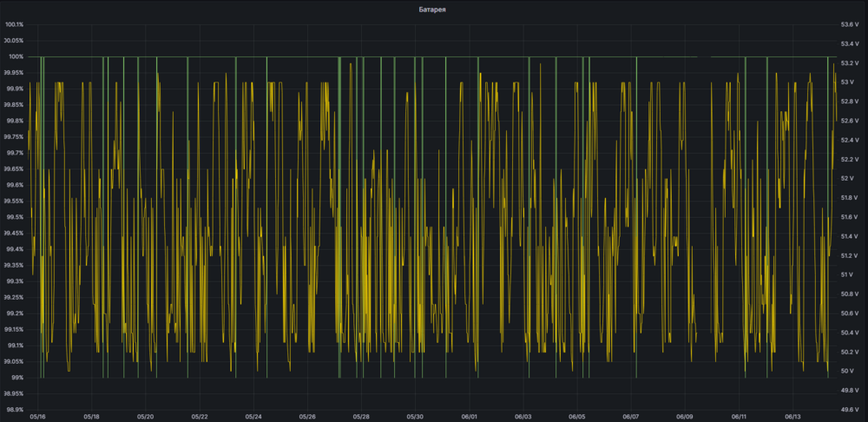Screen dimensions: 868x422
Task: Select the 49.6 V bottom right axis label
Action: pos(849,410)
